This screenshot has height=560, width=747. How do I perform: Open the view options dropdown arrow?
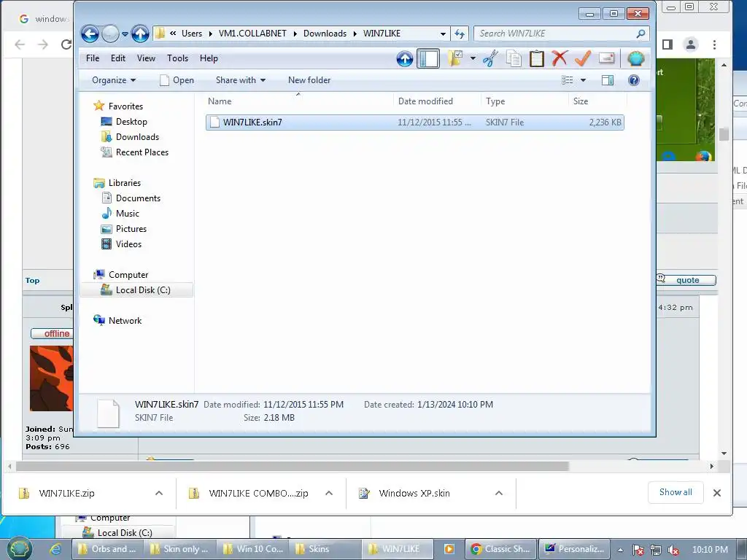coord(583,80)
